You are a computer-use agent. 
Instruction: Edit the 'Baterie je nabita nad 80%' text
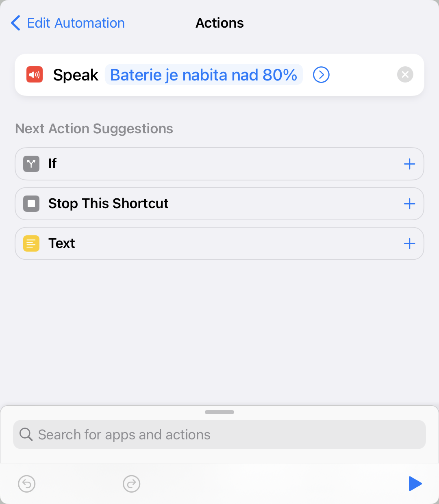pos(204,75)
